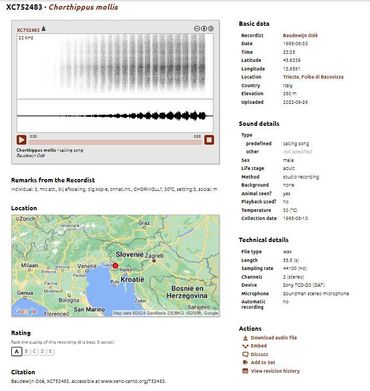Image resolution: width=370 pixels, height=391 pixels.
Task: Click the last circular icon at the player's top right
Action: click(211, 28)
